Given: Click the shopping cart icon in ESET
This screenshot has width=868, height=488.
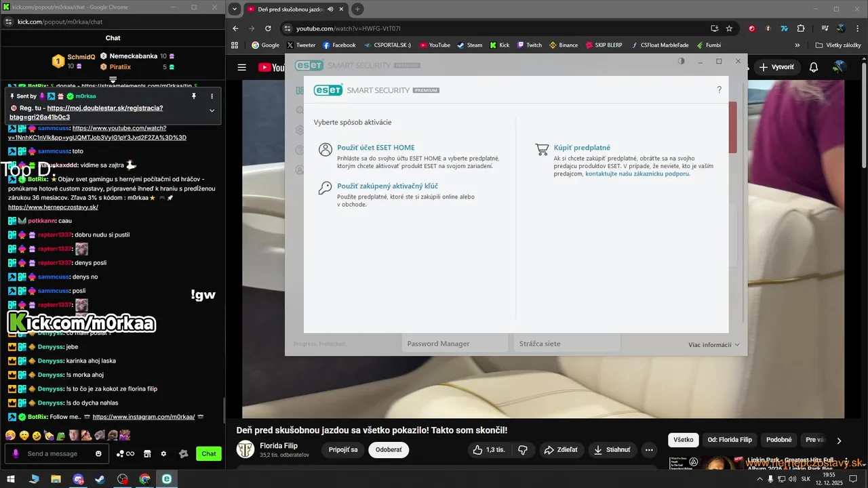Looking at the screenshot, I should tap(541, 150).
